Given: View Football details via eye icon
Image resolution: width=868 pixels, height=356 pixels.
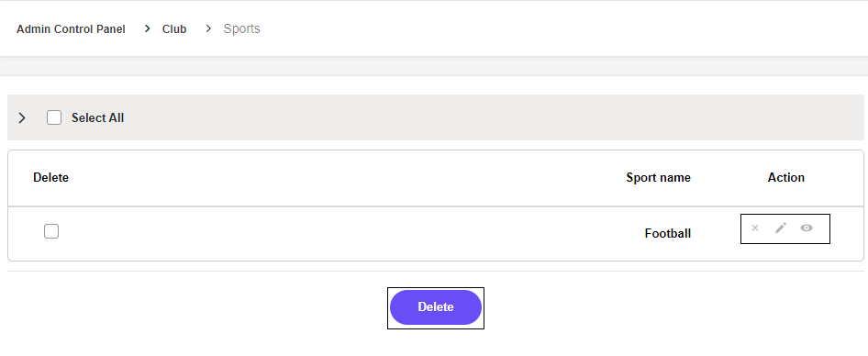Looking at the screenshot, I should tap(807, 228).
